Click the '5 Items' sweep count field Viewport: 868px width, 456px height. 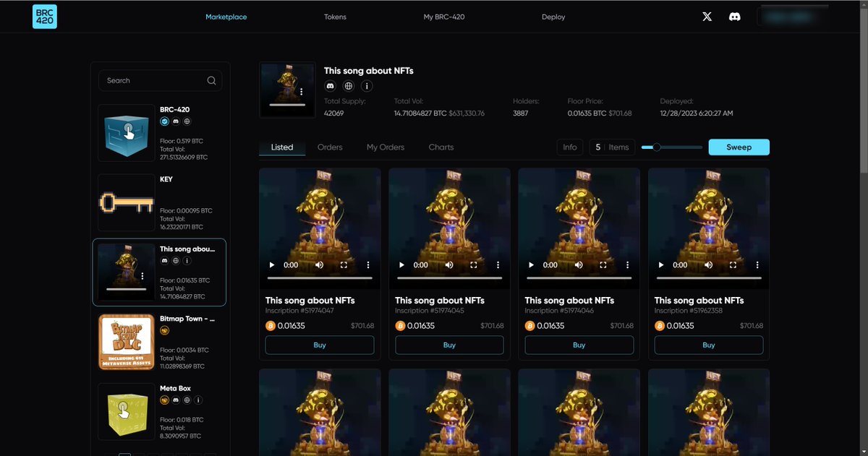[x=612, y=147]
